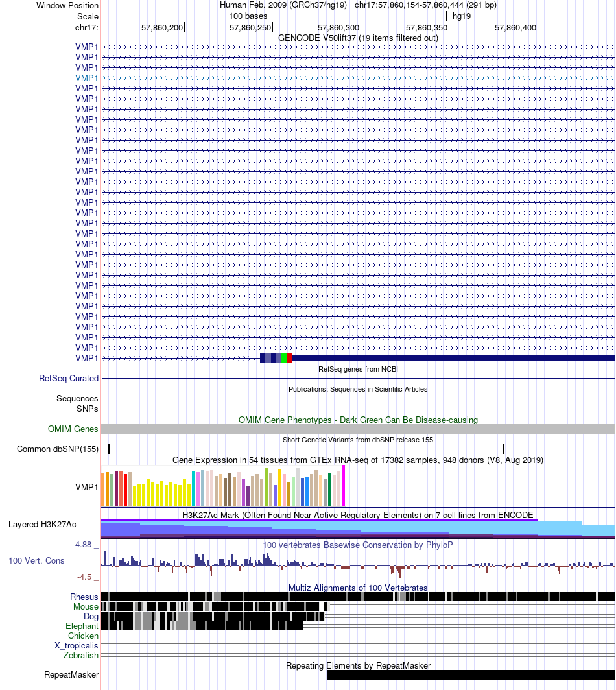Click the first dbSNP variant tick near the left edge
Image resolution: width=616 pixels, height=690 pixels.
tap(109, 449)
